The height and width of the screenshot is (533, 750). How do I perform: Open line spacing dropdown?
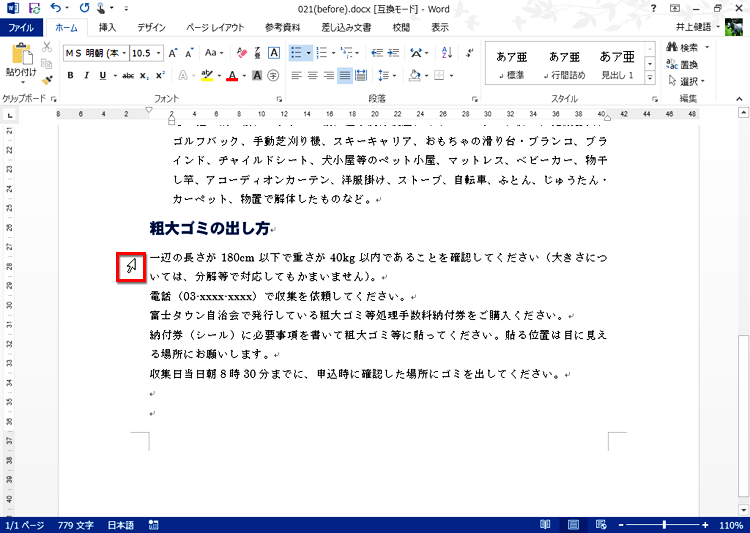[387, 76]
